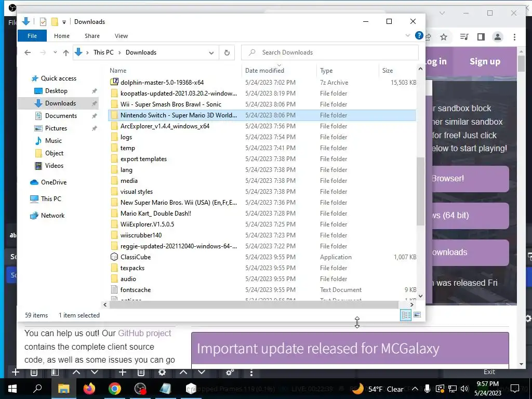Open Music in navigation pane
532x399 pixels.
click(x=54, y=141)
